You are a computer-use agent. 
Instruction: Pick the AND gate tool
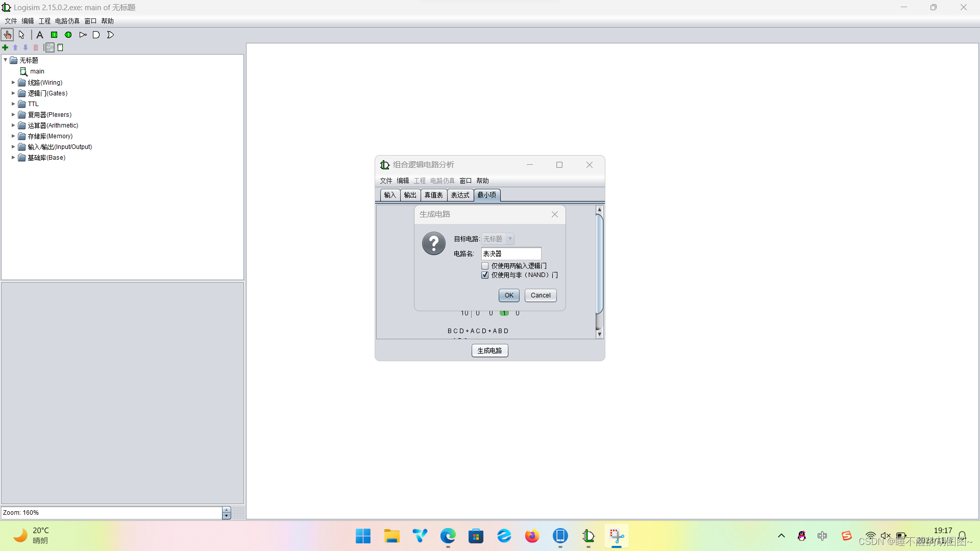click(x=96, y=35)
